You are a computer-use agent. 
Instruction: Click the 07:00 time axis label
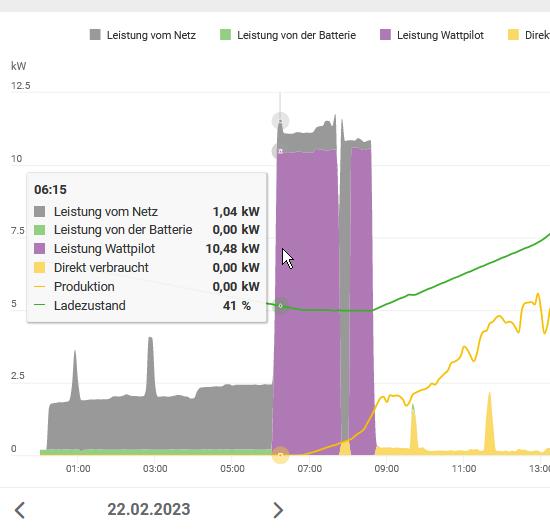[309, 469]
